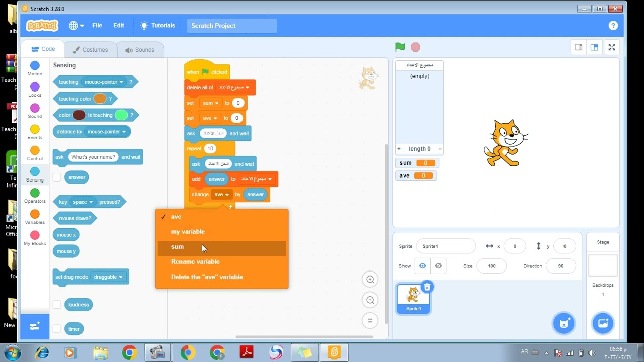Open the mouse-pointer dropdown in touching block
The height and width of the screenshot is (362, 644).
104,82
